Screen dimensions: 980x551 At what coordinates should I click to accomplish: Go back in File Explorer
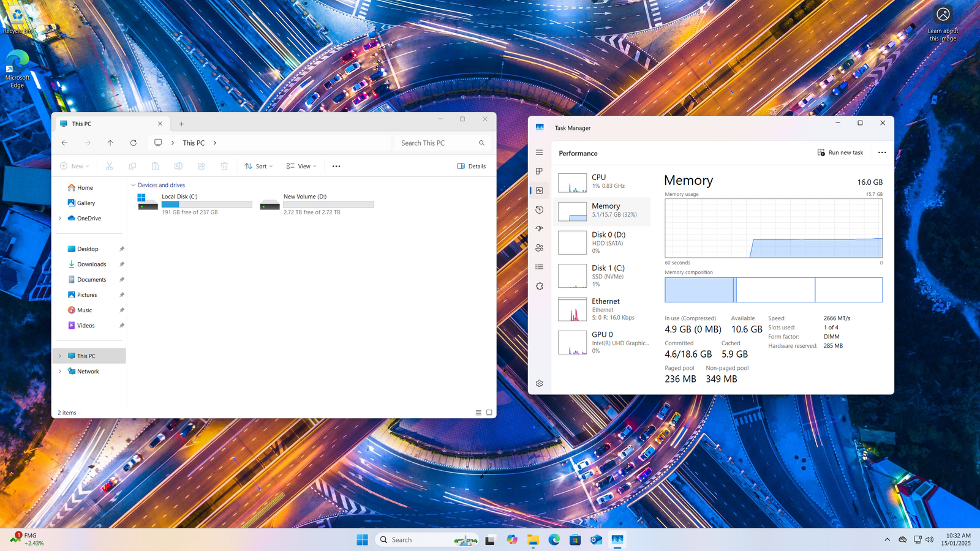(x=64, y=143)
